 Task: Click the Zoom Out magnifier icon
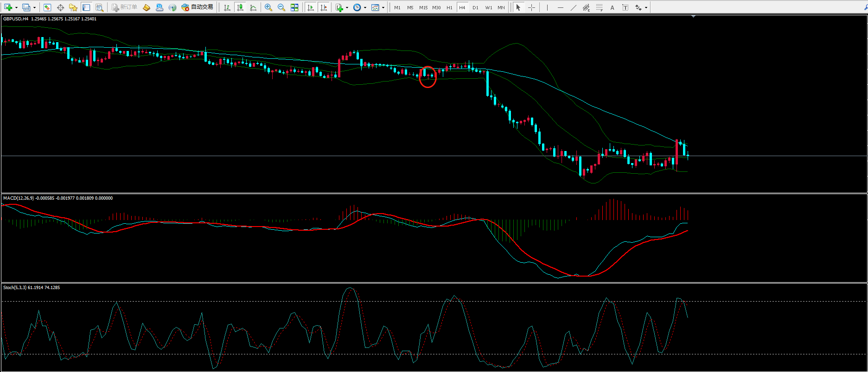tap(281, 7)
